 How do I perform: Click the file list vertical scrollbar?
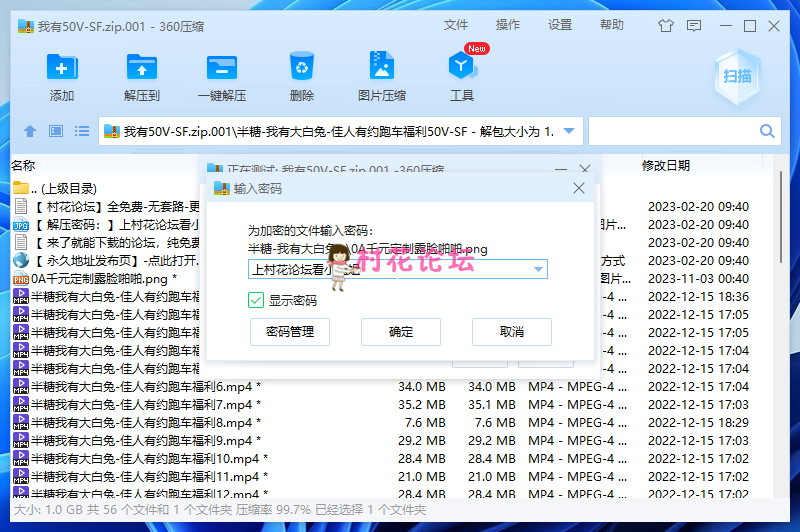click(781, 217)
